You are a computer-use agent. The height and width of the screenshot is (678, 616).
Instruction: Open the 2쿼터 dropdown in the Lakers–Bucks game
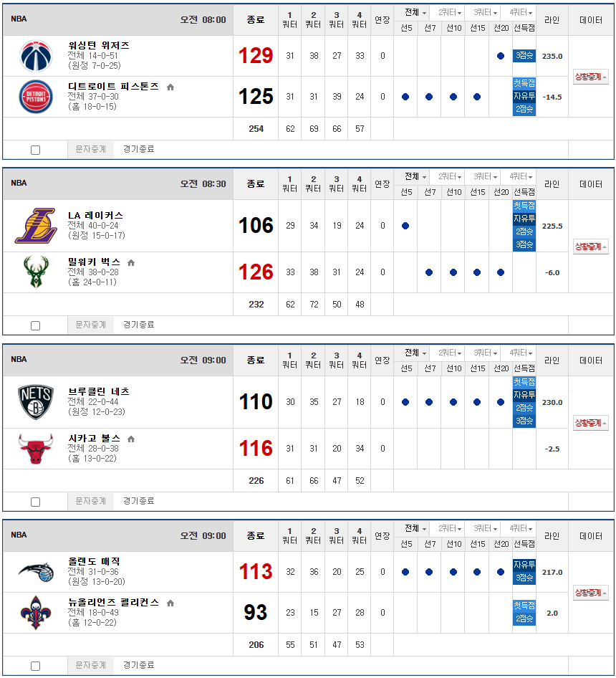coord(451,176)
